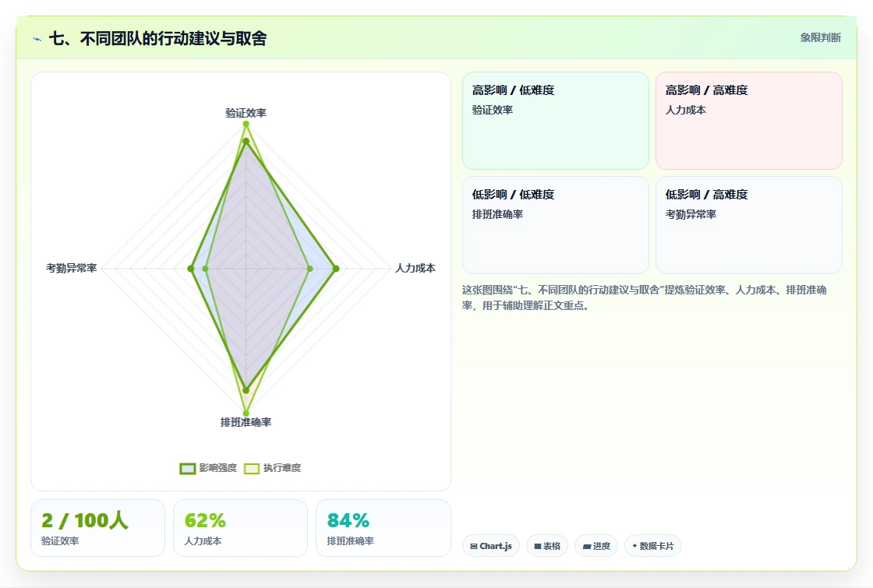Click the section title 七、不同团队的行动建议与取舍
The image size is (873, 588).
(x=158, y=38)
